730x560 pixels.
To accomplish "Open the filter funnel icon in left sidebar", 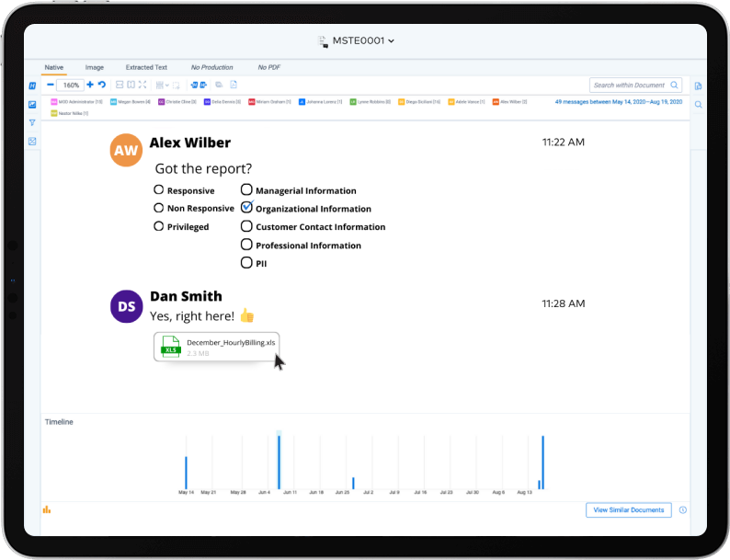I will [x=32, y=122].
